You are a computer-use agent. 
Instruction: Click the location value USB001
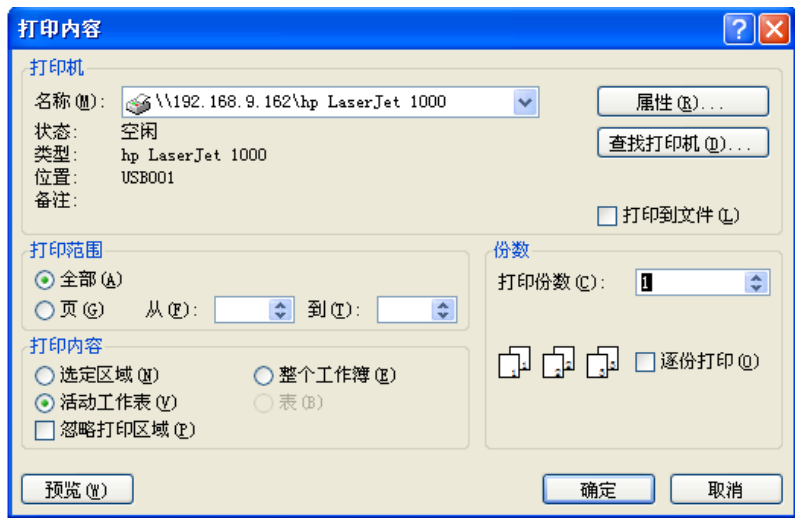[148, 178]
